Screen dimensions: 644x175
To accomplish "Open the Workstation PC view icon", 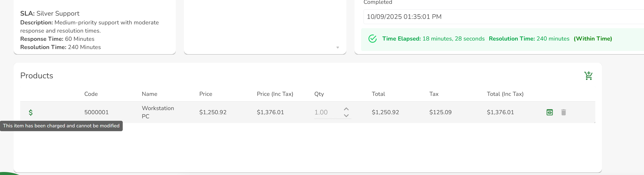I will coord(549,112).
